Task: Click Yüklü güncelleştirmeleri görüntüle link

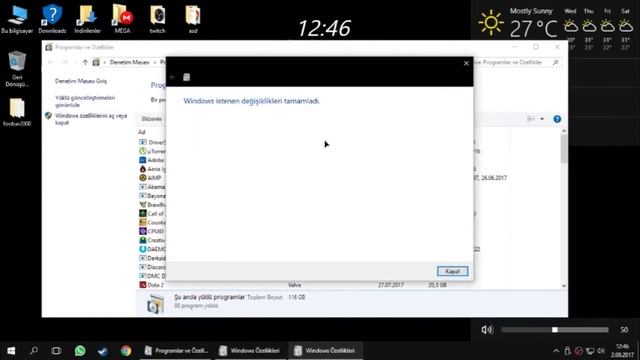Action: 85,101
